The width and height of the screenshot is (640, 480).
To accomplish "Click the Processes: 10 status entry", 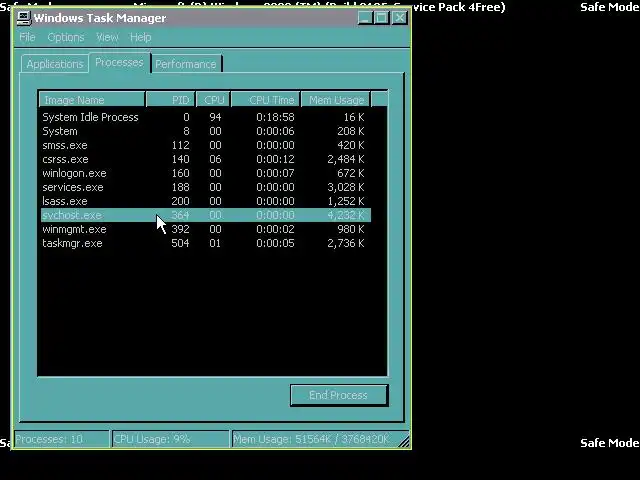I will coord(62,439).
